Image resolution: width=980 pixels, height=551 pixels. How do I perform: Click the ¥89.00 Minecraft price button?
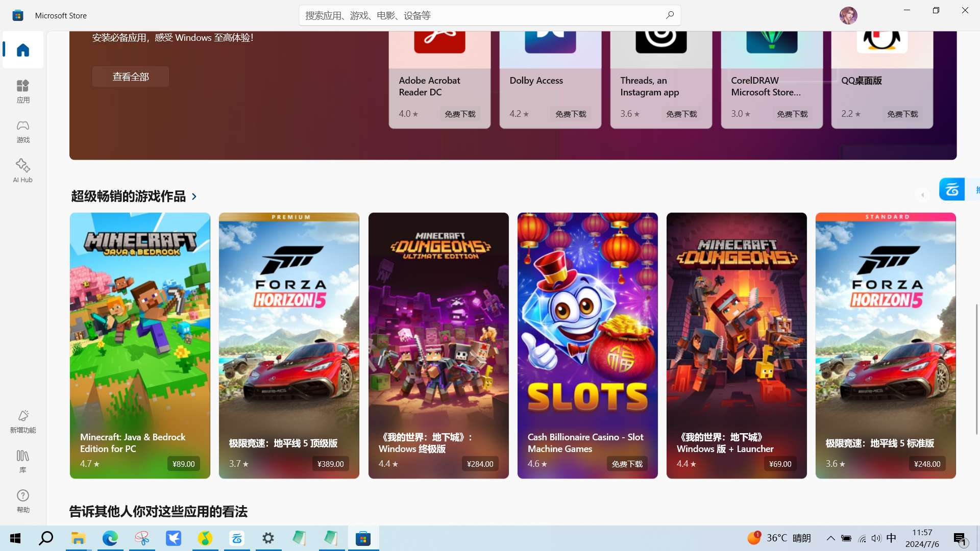[x=183, y=464]
